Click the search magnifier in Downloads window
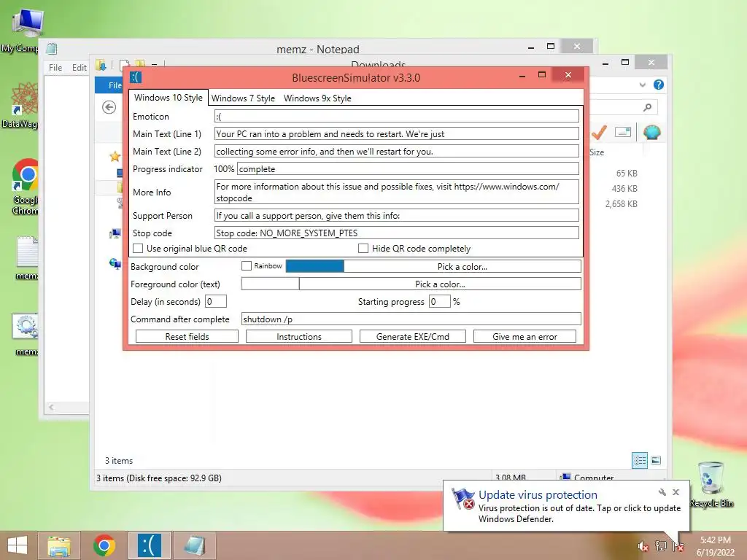The width and height of the screenshot is (747, 560). tap(647, 107)
